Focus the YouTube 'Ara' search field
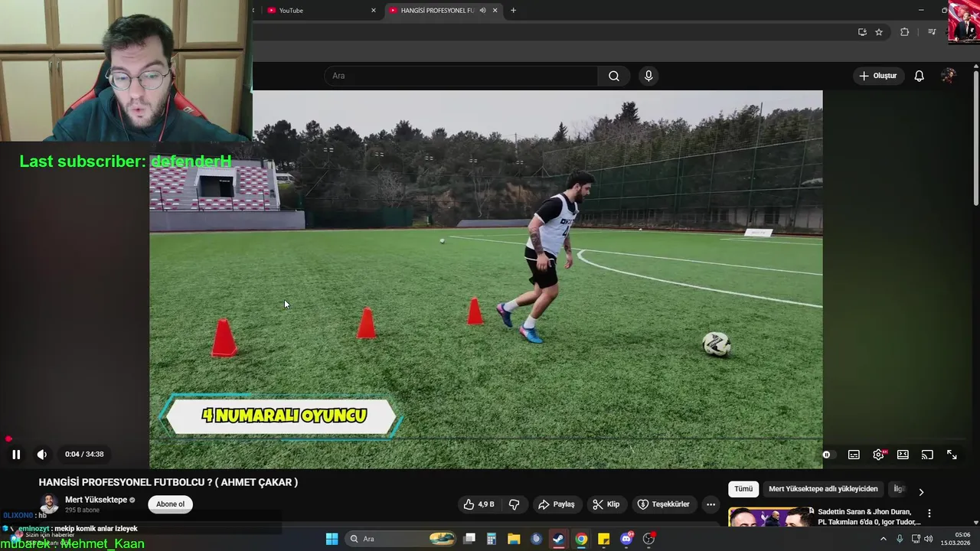This screenshot has width=980, height=551. point(461,76)
